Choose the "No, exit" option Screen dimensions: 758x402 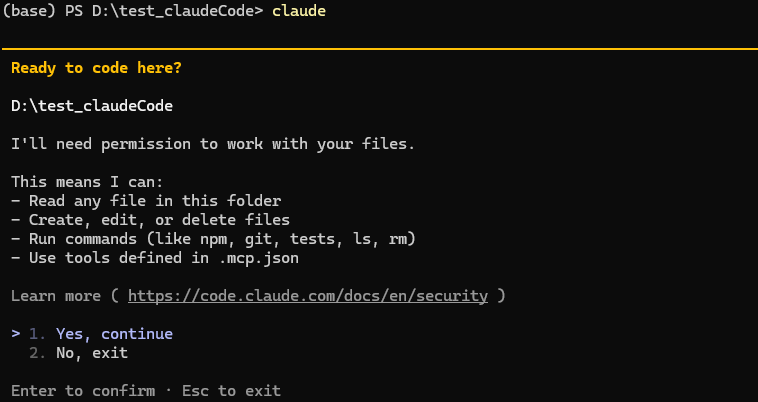pos(92,353)
